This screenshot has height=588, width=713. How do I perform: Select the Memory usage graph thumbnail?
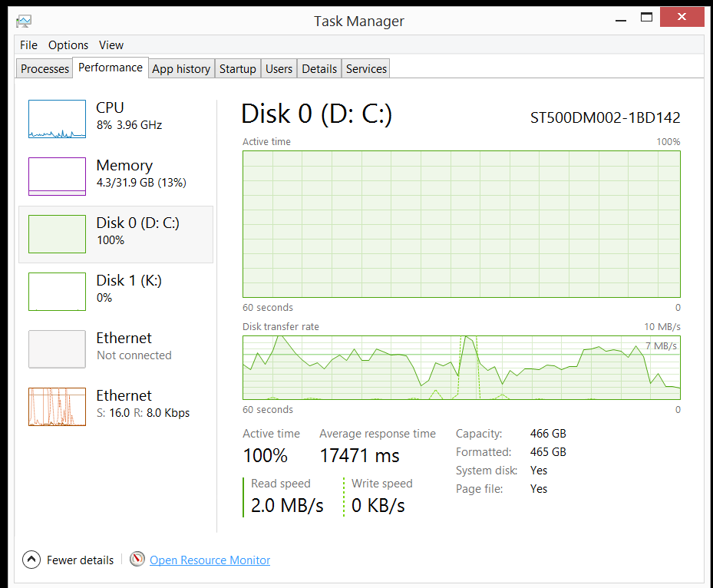coord(57,177)
